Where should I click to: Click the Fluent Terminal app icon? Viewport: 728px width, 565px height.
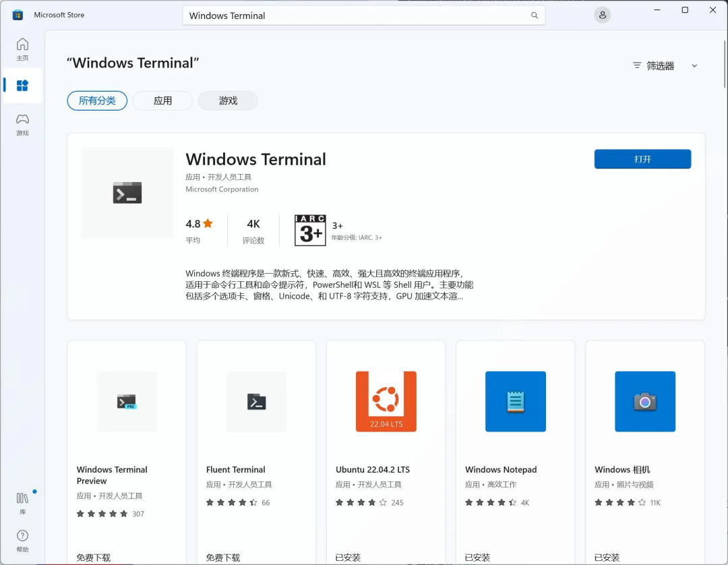[x=257, y=402]
